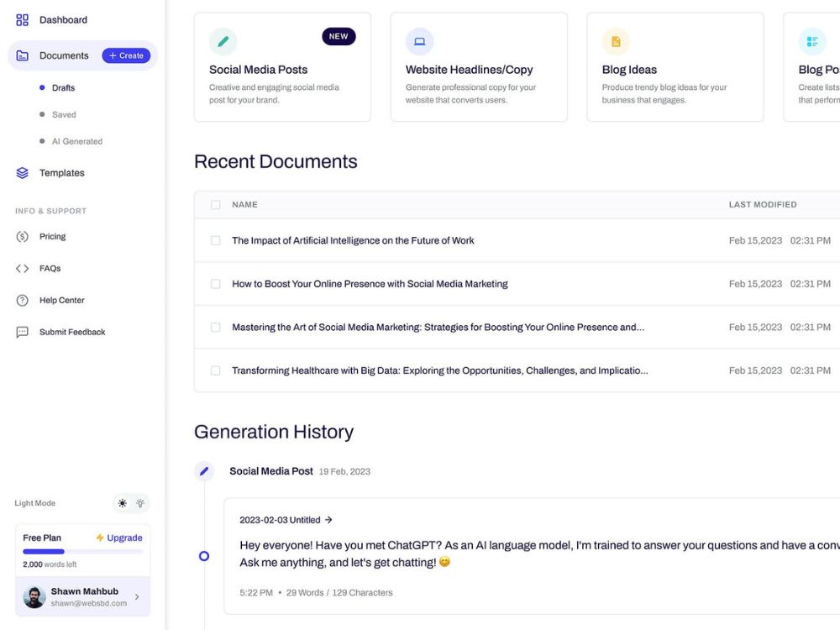Expand the Shawn Mahbub account chevron
The image size is (840, 630).
137,596
